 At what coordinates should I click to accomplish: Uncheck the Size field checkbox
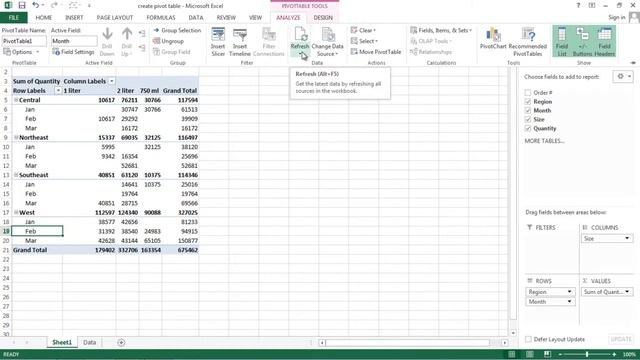(x=528, y=120)
